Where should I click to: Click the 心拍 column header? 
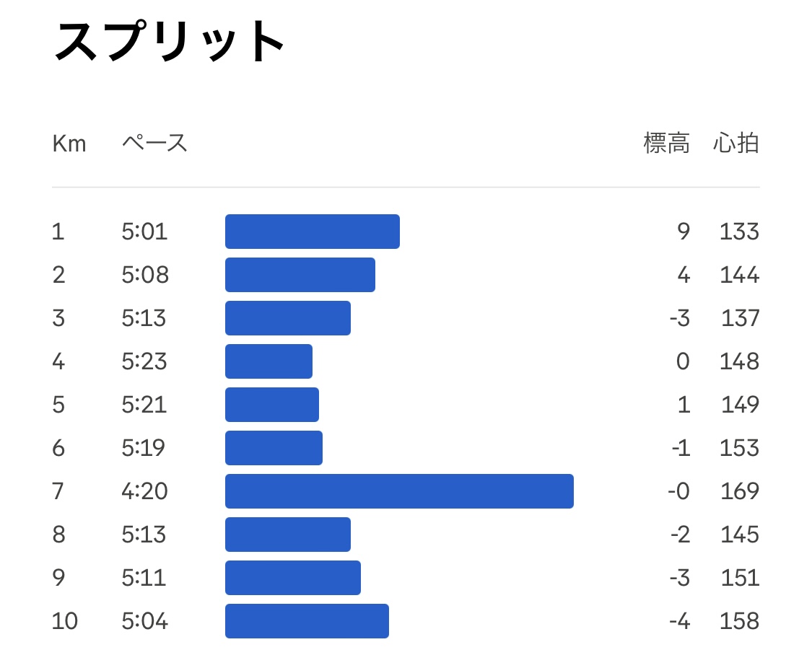[736, 144]
